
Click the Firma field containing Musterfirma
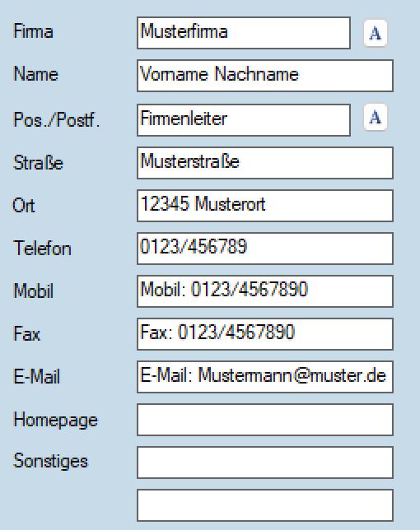click(244, 33)
